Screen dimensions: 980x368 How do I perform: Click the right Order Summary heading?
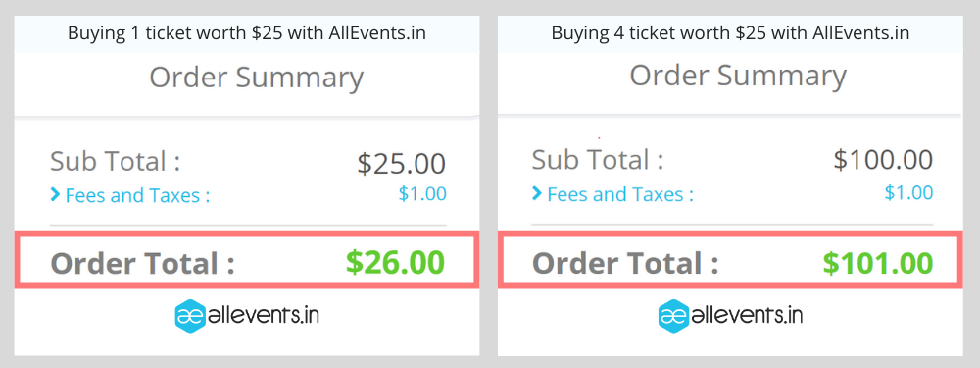pyautogui.click(x=738, y=76)
